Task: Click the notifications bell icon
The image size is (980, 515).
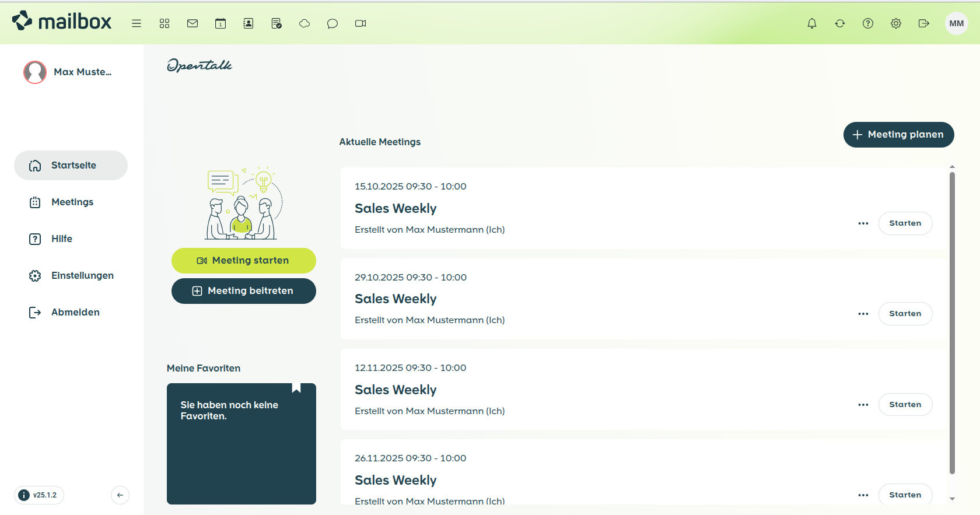Action: pos(812,23)
